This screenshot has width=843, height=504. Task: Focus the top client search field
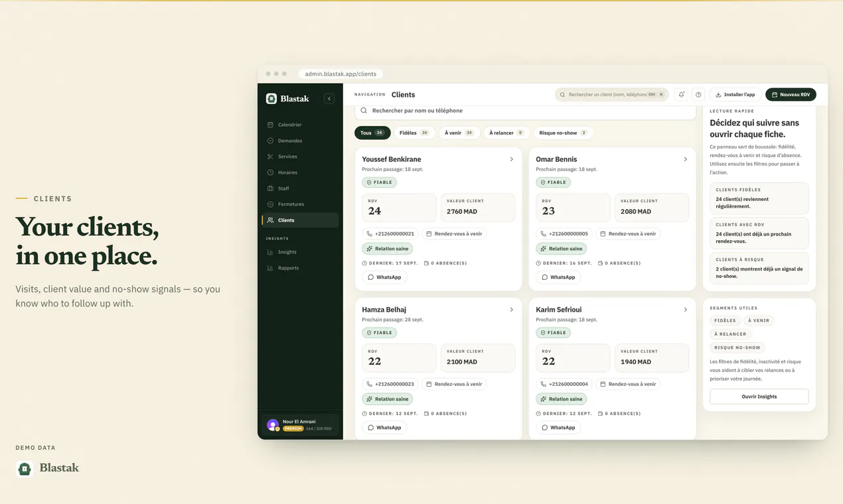coord(612,95)
